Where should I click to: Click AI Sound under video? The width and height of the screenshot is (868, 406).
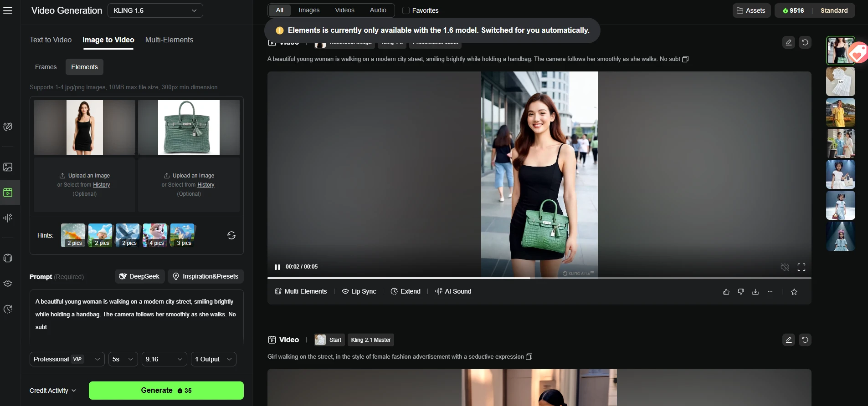tap(453, 292)
